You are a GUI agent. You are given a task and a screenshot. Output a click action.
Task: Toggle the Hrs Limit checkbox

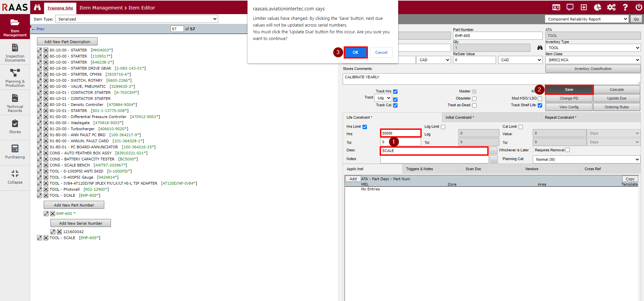point(365,127)
